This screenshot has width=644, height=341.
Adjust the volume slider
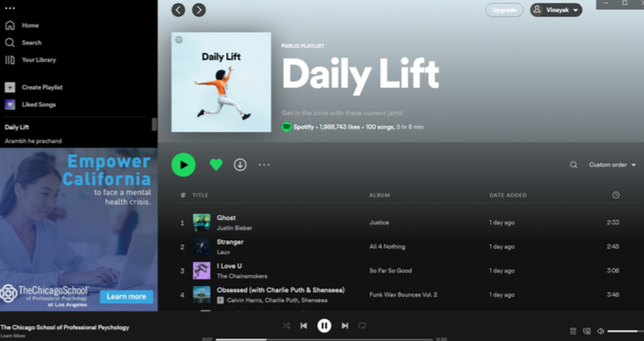tap(622, 331)
